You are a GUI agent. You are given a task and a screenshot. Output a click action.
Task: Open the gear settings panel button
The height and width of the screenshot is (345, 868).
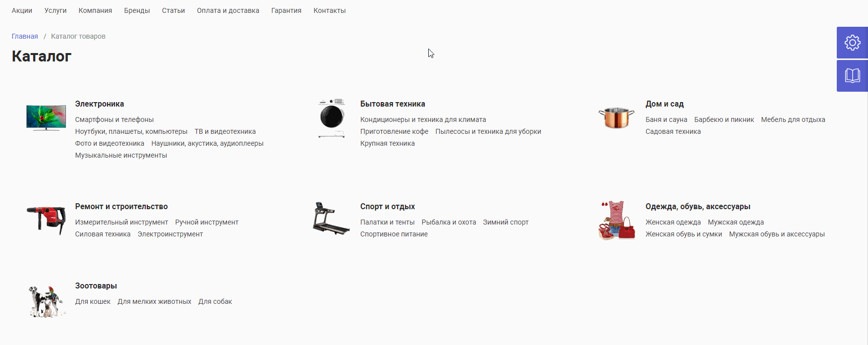tap(852, 43)
